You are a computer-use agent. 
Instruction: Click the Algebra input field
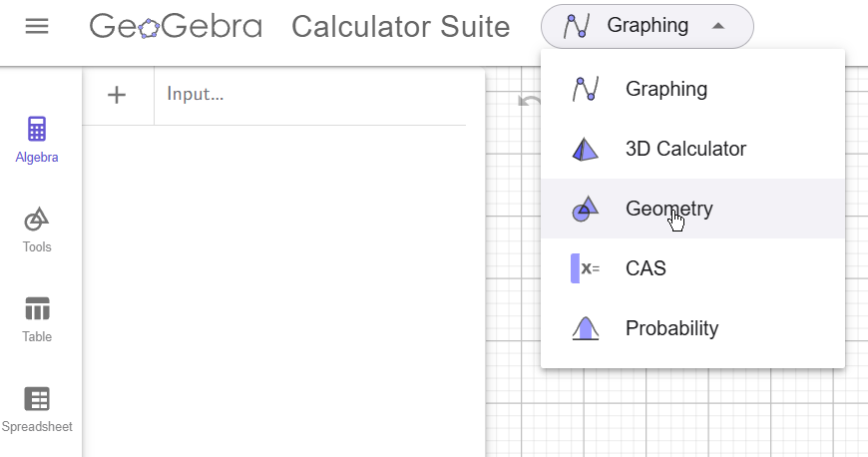(x=309, y=95)
